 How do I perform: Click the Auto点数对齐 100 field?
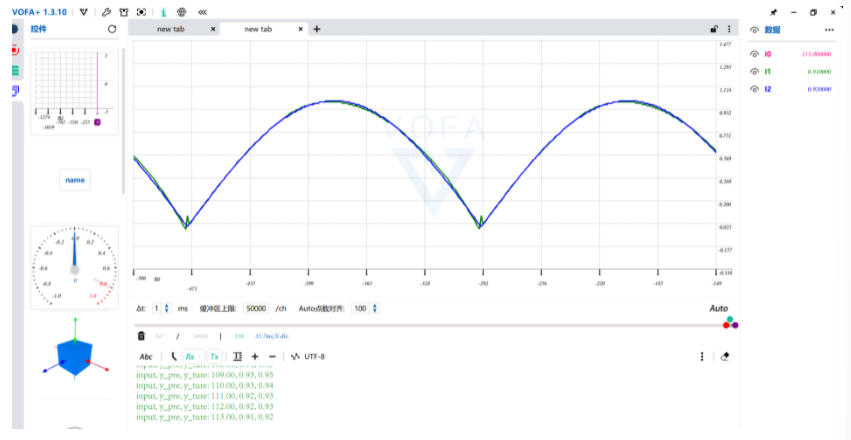[x=360, y=308]
